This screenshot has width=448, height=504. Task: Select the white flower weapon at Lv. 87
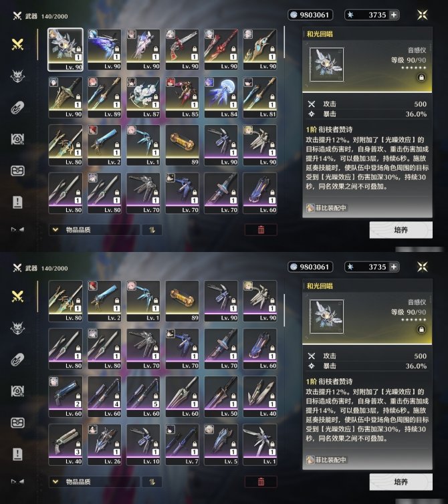click(x=143, y=98)
